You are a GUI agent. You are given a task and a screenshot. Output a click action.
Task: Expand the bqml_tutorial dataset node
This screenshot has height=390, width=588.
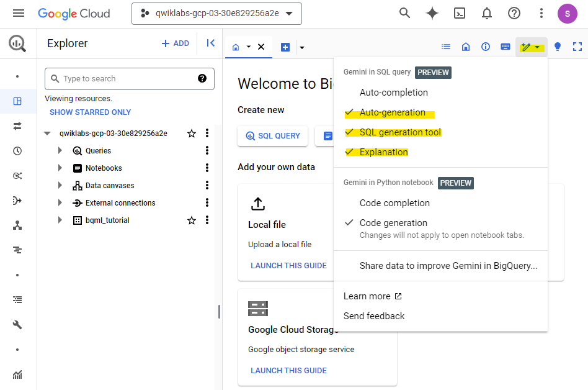coord(60,220)
